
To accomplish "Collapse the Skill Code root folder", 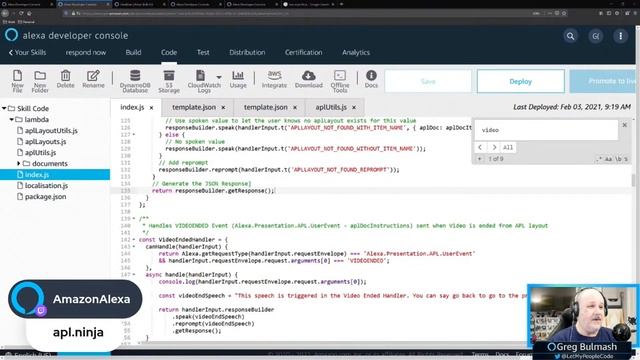I will [x=4, y=108].
